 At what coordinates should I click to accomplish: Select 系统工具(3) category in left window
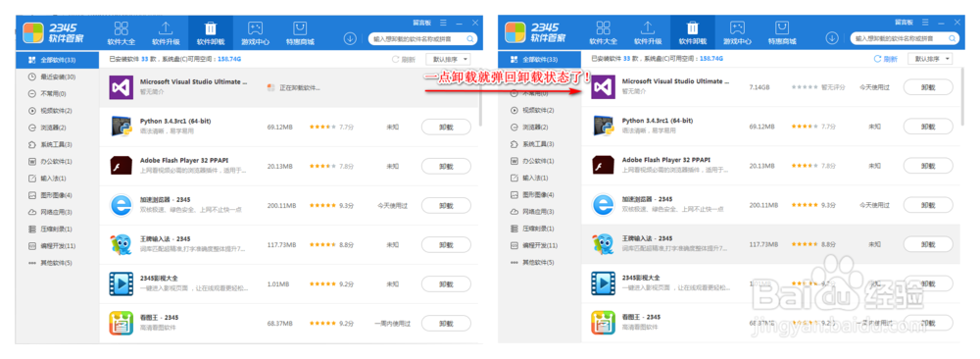coord(58,144)
